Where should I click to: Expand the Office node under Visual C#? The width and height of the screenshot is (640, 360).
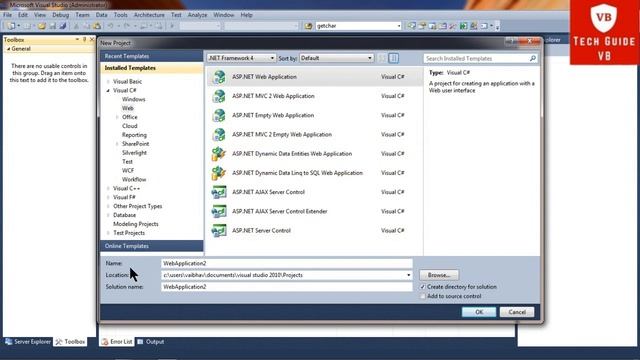tap(117, 117)
